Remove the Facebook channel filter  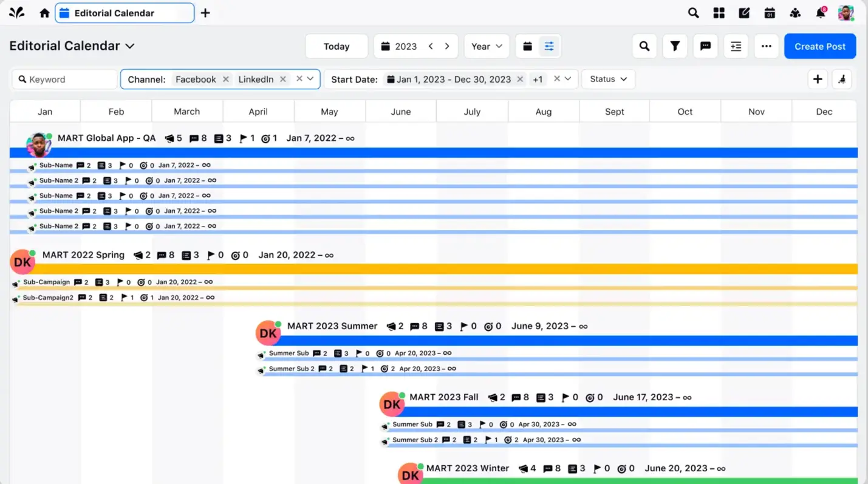click(226, 80)
